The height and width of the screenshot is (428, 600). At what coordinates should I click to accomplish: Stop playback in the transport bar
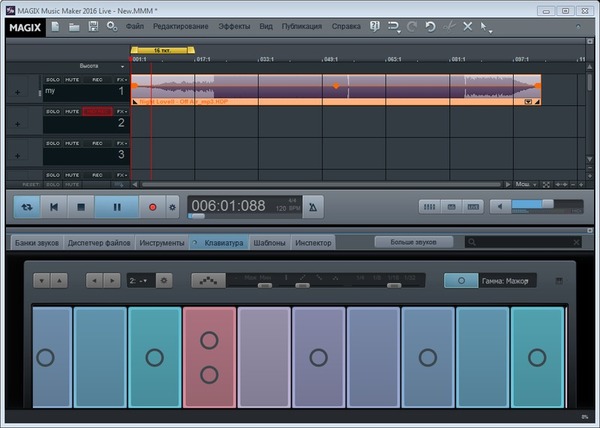pos(82,207)
